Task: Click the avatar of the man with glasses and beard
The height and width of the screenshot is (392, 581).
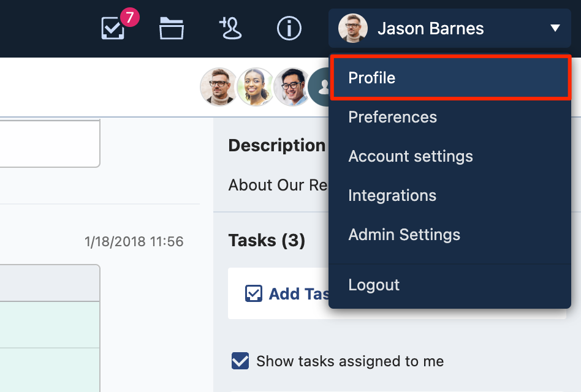Action: [x=218, y=86]
